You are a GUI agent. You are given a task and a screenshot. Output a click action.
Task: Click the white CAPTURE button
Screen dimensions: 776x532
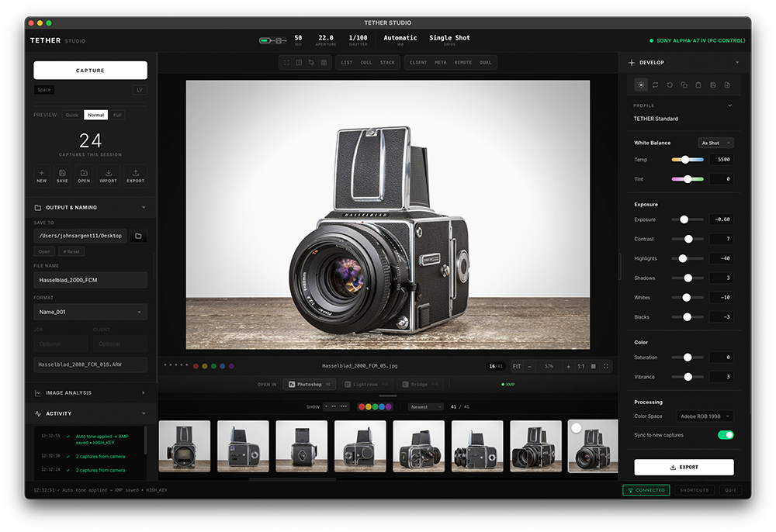point(90,71)
